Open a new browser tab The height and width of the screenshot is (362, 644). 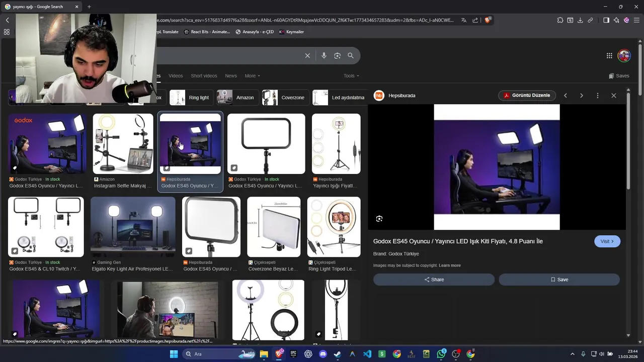[89, 7]
